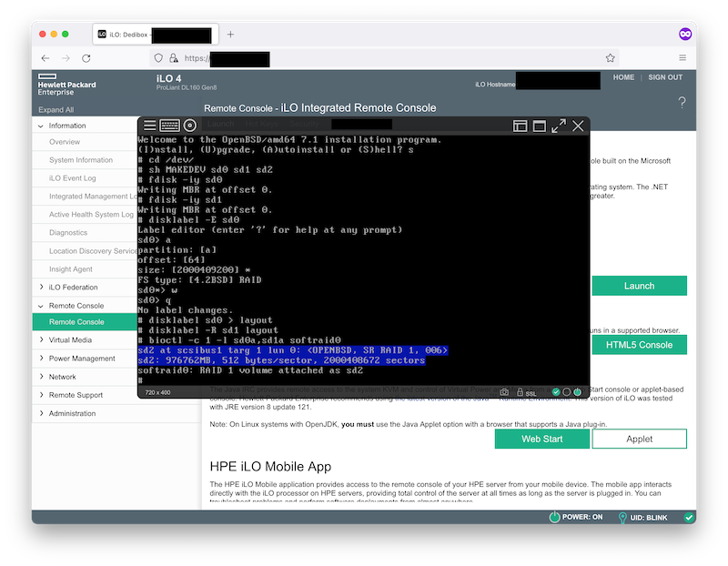728x566 pixels.
Task: Go forward in the browser
Action: pyautogui.click(x=66, y=58)
